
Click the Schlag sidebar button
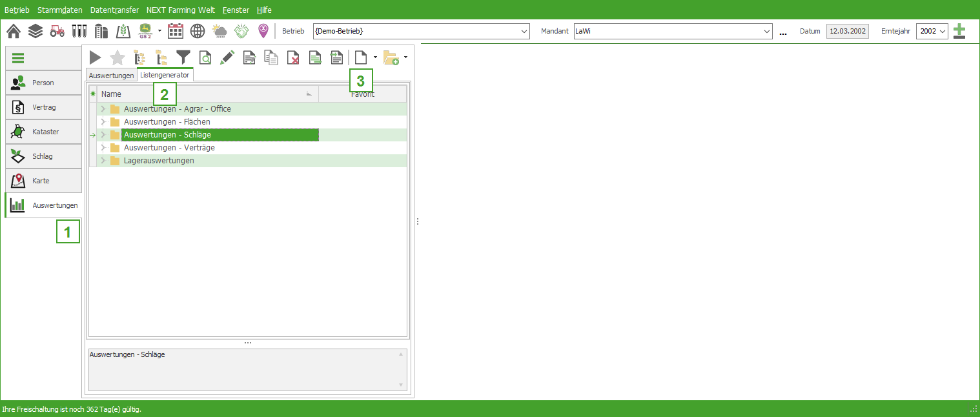point(43,156)
